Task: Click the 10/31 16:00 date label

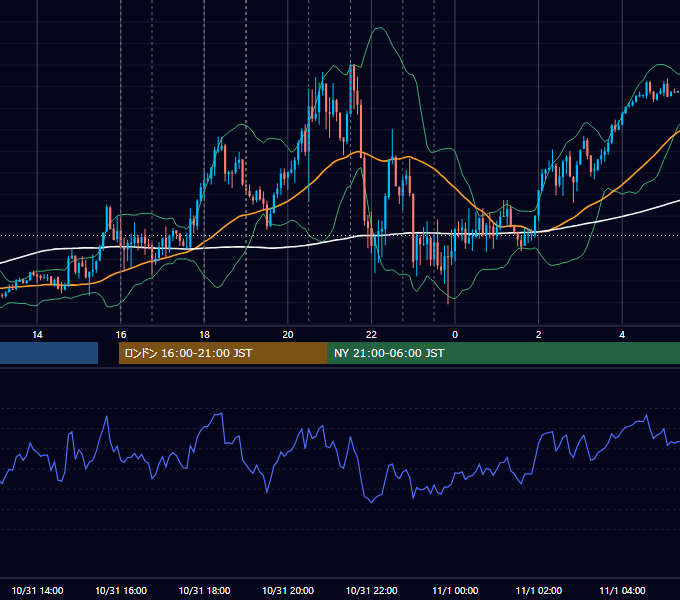Action: [121, 590]
